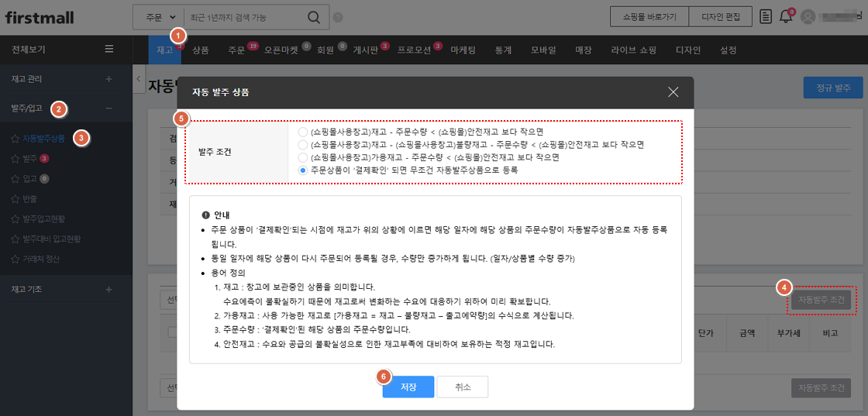This screenshot has width=868, height=416.
Task: Focus the 최근 1년까지 검색 가능 search field
Action: pos(243,18)
